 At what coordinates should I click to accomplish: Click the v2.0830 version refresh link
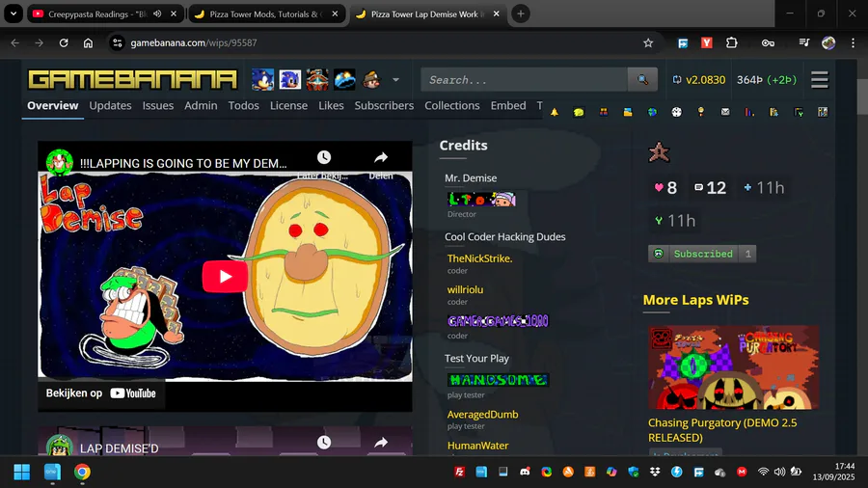698,80
